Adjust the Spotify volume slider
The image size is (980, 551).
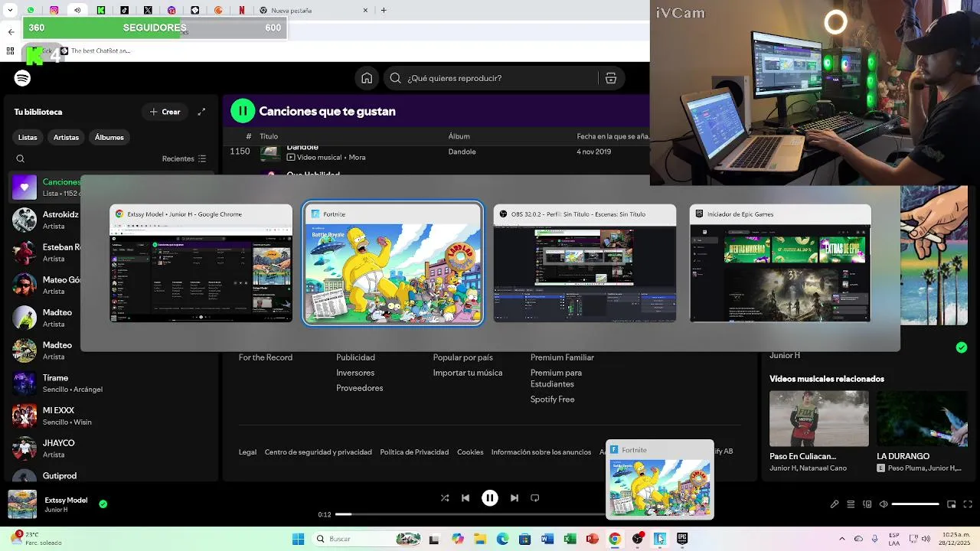(916, 504)
